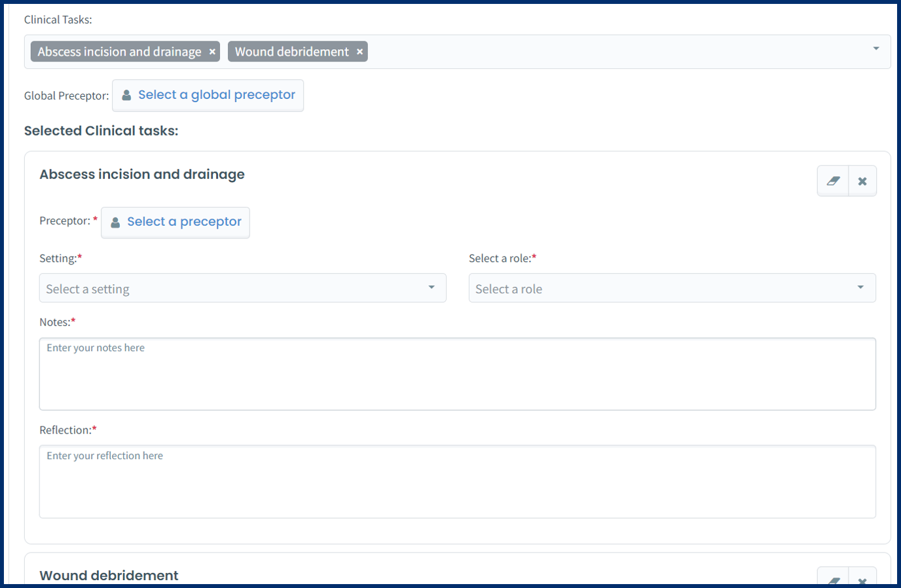The image size is (901, 588).
Task: Open the Clinical Tasks dropdown list
Action: tap(875, 47)
